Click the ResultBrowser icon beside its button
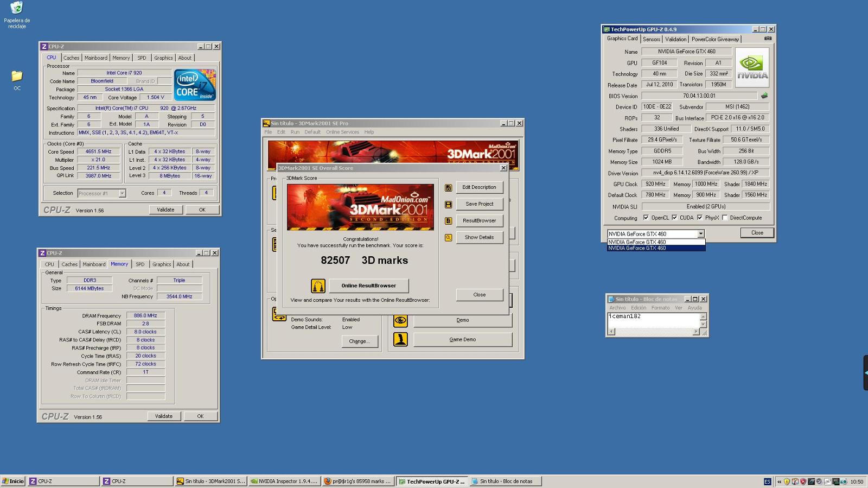 pos(448,221)
